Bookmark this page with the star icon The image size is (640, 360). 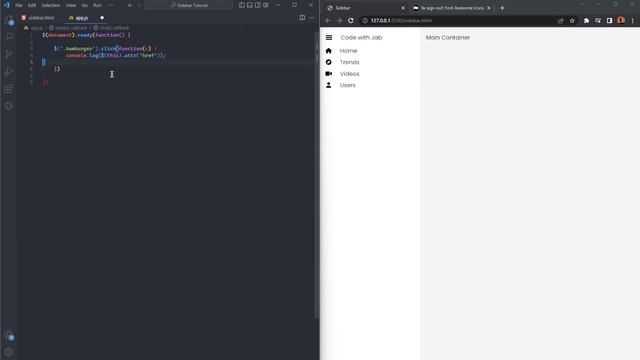pyautogui.click(x=572, y=20)
